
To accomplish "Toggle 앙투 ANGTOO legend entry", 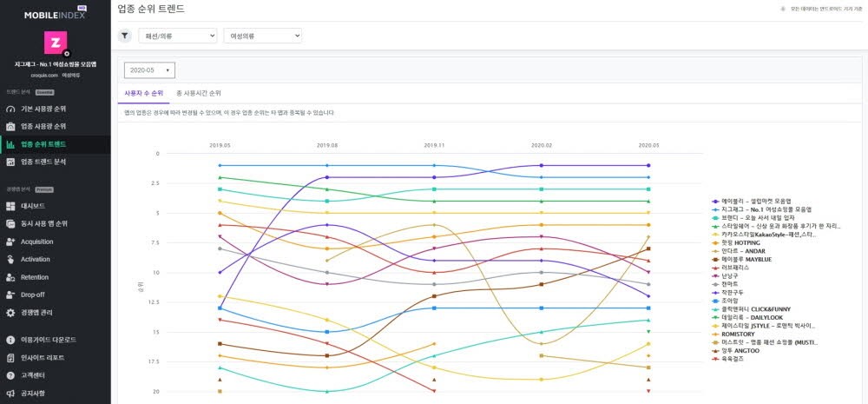I will click(x=736, y=351).
